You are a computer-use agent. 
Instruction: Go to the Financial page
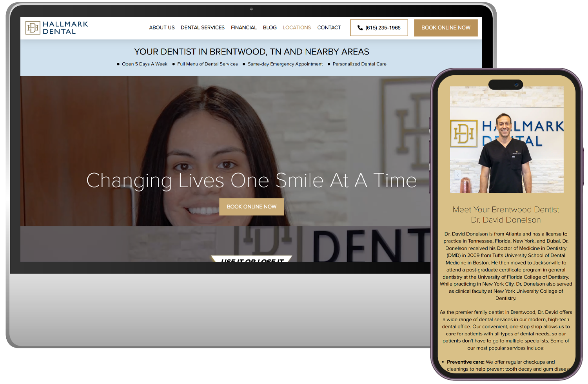click(x=243, y=28)
